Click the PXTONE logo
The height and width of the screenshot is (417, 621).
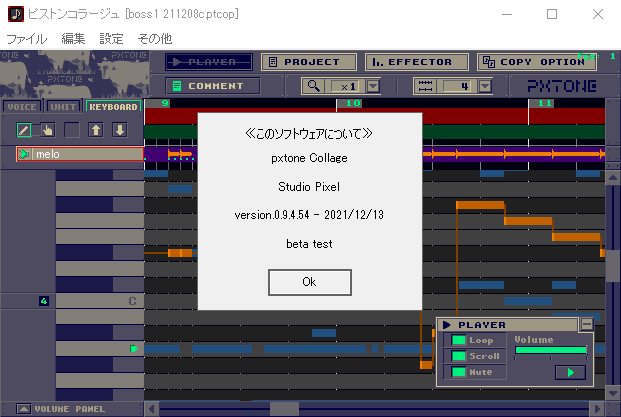pyautogui.click(x=562, y=86)
